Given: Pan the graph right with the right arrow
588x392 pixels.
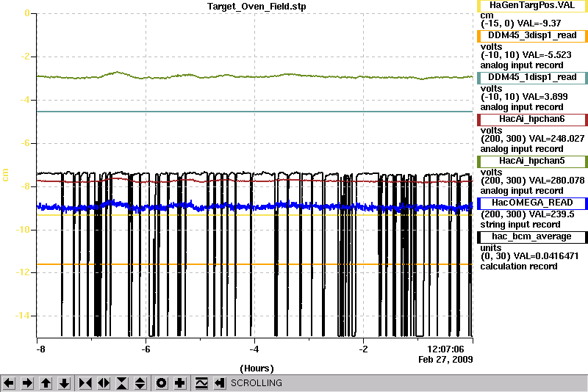Looking at the screenshot, I should click(x=27, y=383).
